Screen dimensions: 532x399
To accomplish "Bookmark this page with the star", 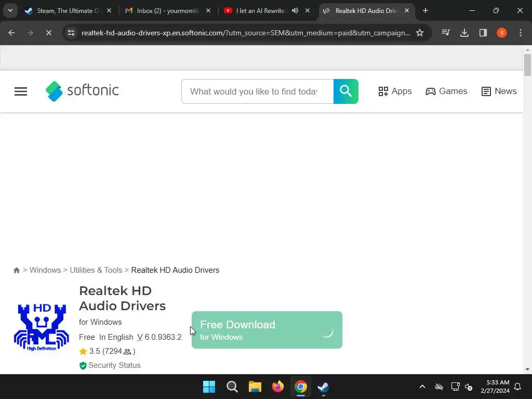I will point(420,33).
